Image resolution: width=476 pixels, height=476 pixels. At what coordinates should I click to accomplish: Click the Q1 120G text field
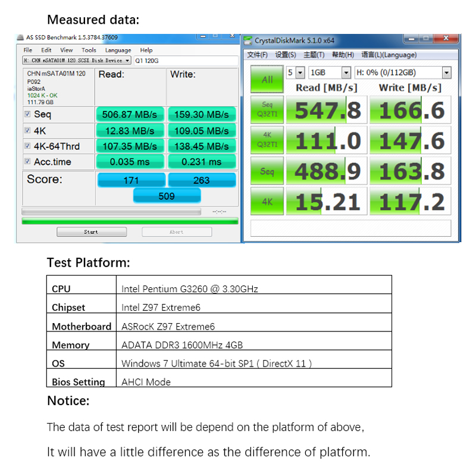pos(186,61)
